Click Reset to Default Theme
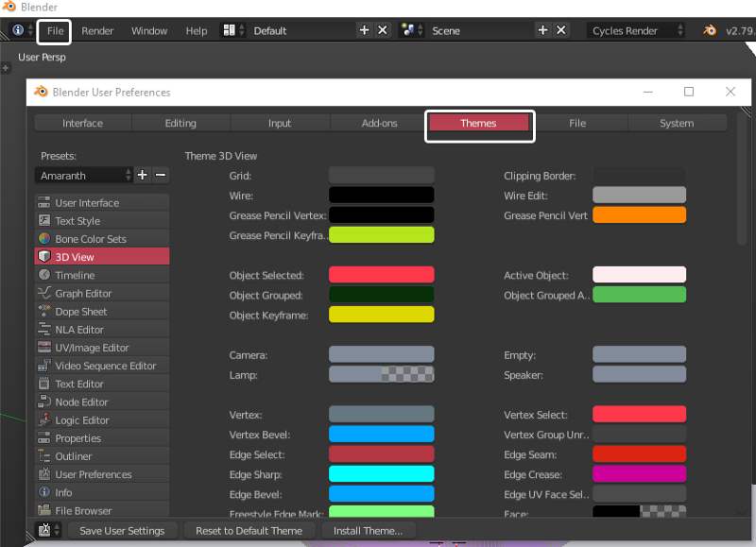Screen dimensions: 756x547 coord(249,531)
